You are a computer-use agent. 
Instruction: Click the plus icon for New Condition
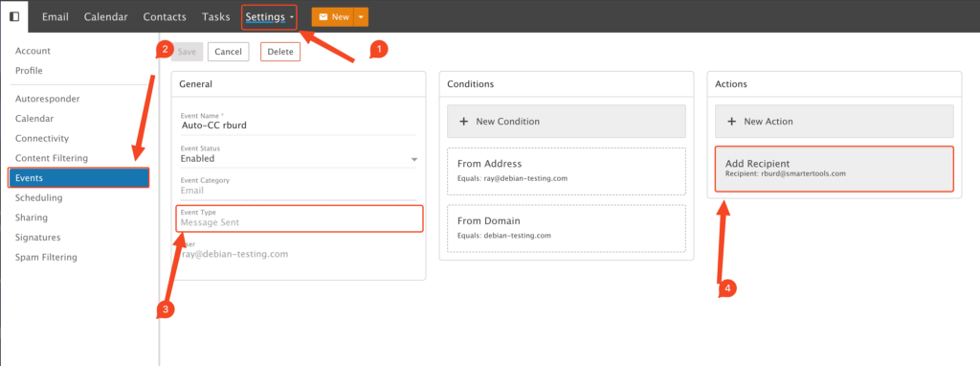point(463,122)
